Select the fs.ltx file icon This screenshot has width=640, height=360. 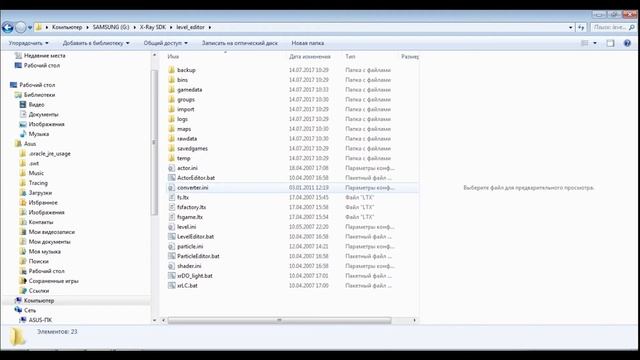click(x=171, y=198)
